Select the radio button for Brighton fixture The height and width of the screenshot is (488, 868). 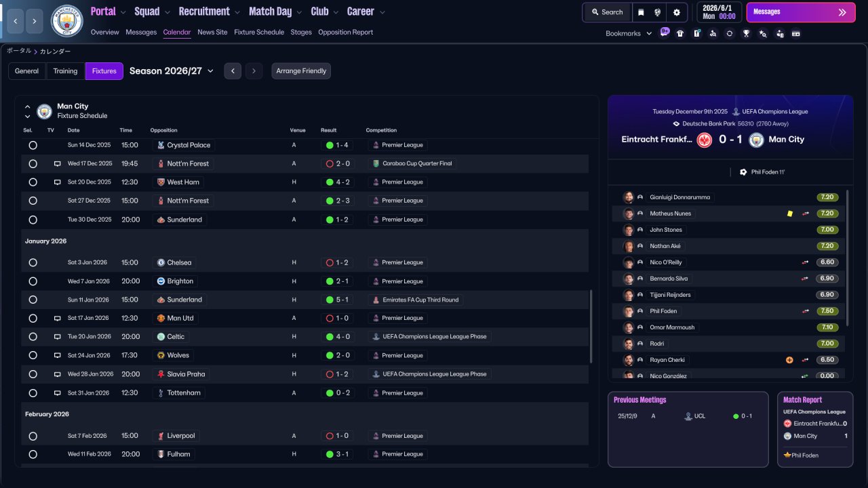(33, 281)
